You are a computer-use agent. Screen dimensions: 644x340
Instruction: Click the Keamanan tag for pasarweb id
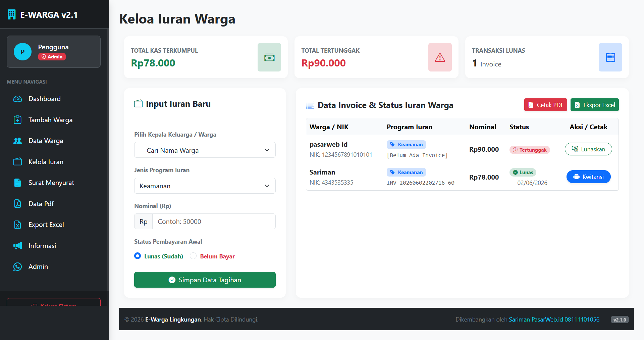pos(406,145)
